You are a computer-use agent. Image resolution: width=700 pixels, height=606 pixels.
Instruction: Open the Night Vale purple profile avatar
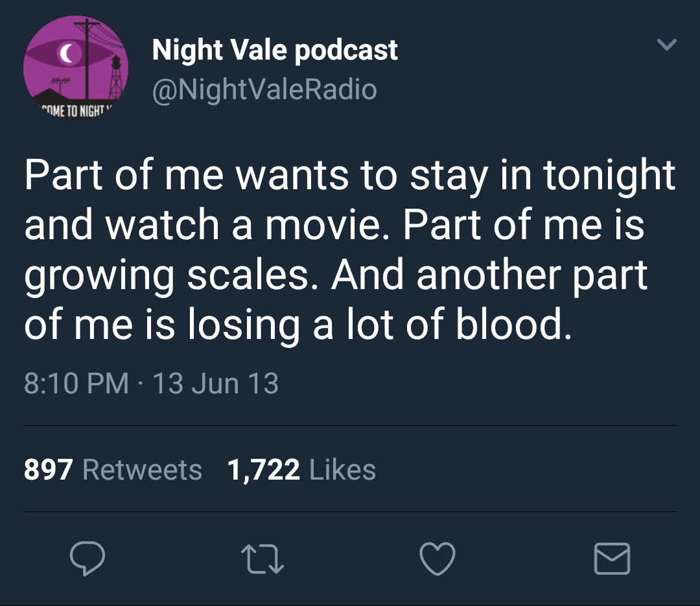(x=76, y=69)
